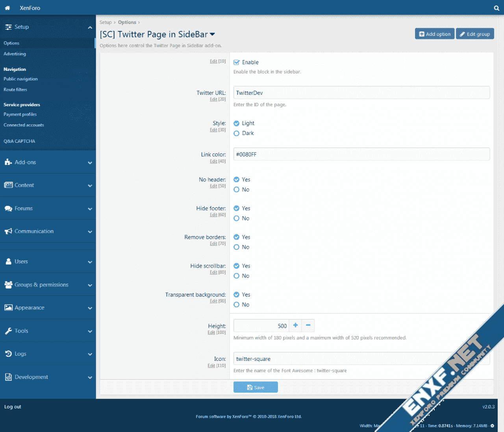Click the Save button

256,388
